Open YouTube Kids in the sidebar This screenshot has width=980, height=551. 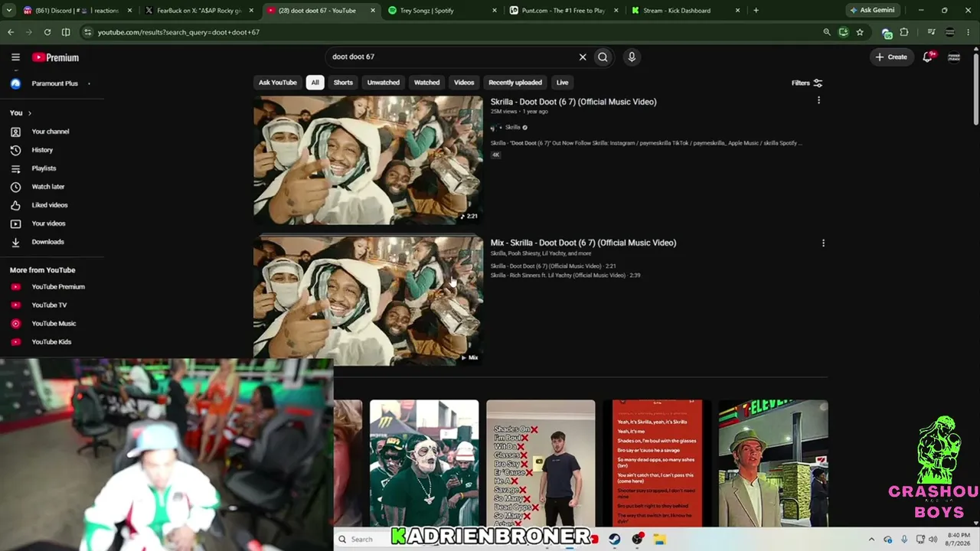click(50, 342)
